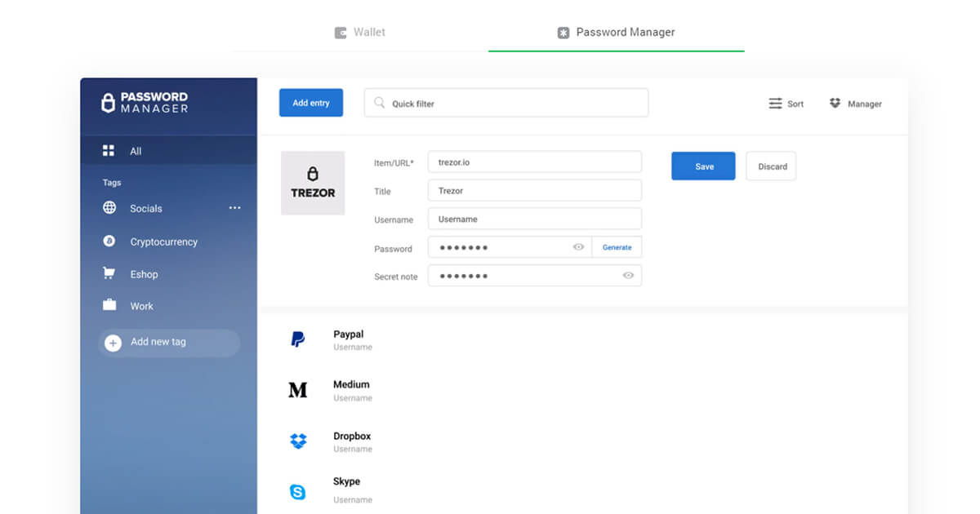The height and width of the screenshot is (514, 980).
Task: Click the Tags heading in sidebar
Action: tap(112, 183)
